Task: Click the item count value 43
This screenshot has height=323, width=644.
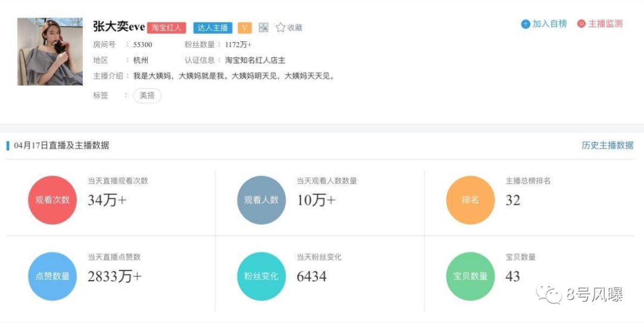Action: point(513,276)
